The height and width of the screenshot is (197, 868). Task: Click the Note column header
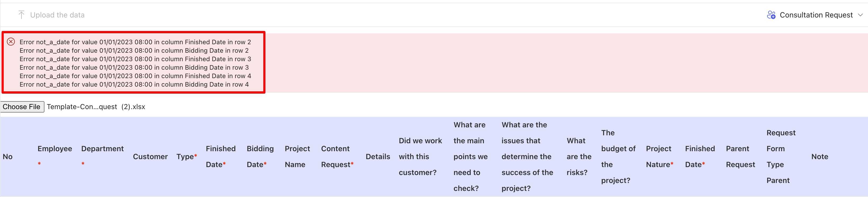(x=820, y=156)
